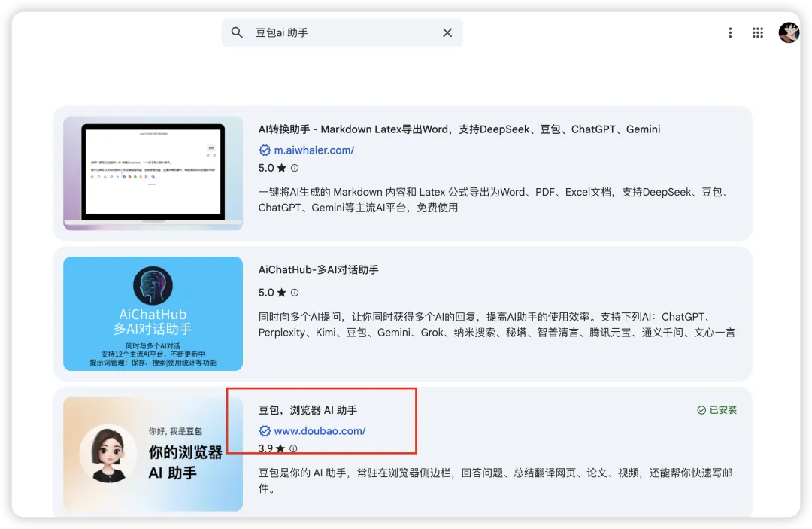Image resolution: width=812 pixels, height=529 pixels.
Task: Click the star icon beside AiChatHub 5.0
Action: point(281,293)
